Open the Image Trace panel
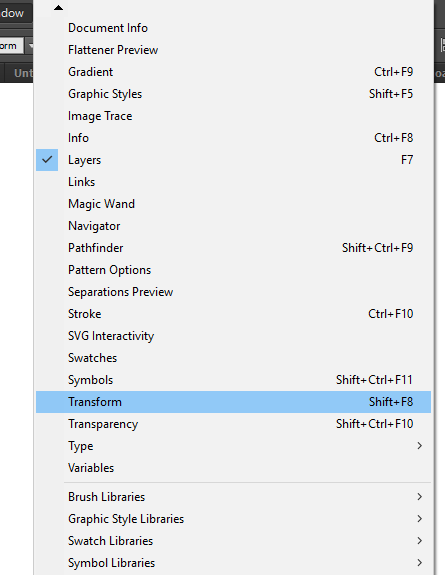 [x=233, y=116]
